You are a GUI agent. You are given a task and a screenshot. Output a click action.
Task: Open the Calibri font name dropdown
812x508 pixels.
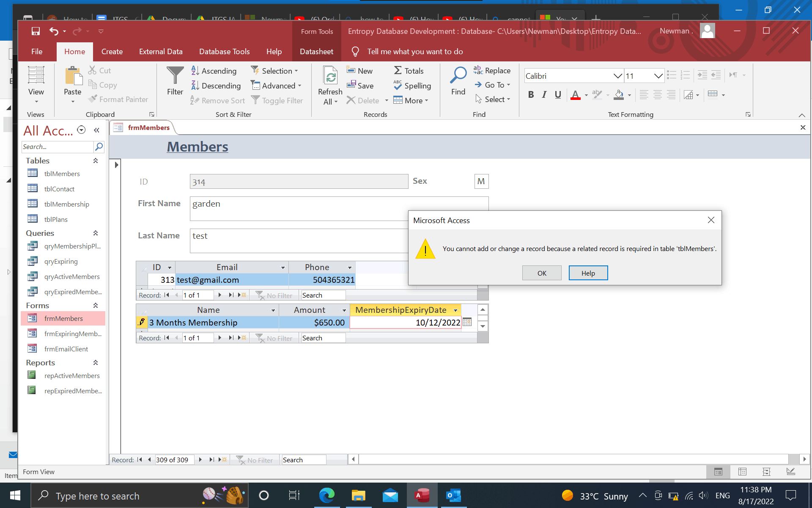coord(617,76)
